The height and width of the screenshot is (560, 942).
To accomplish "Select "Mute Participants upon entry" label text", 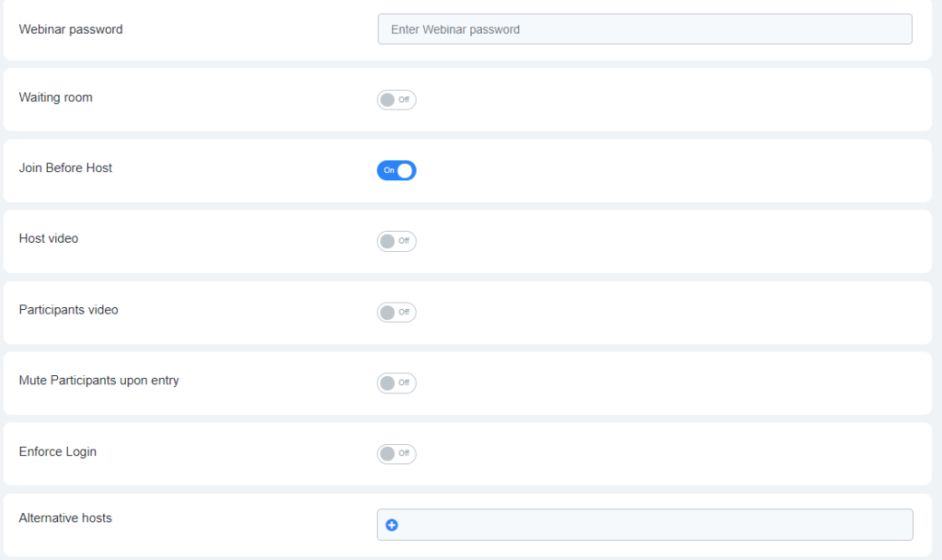I will pos(98,381).
